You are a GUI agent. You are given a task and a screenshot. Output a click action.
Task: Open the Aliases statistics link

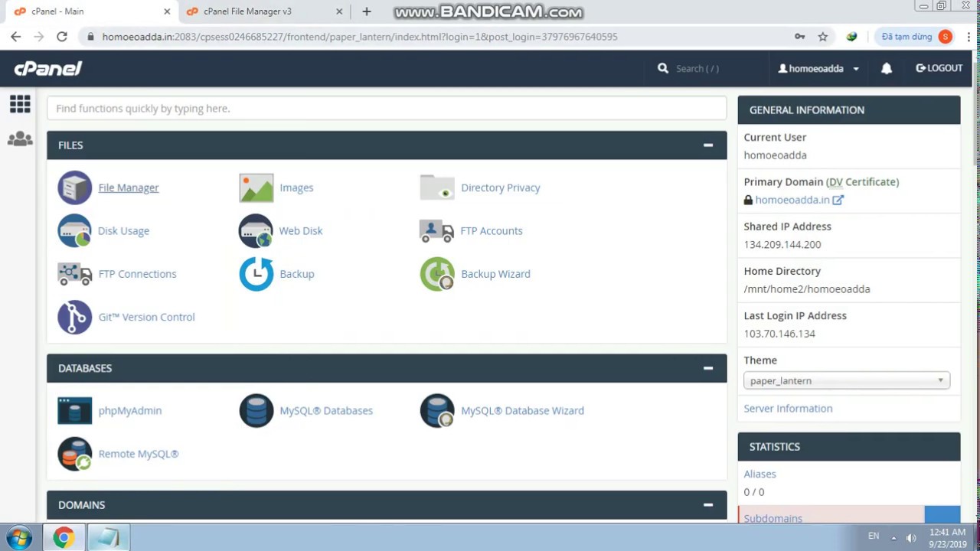pyautogui.click(x=759, y=474)
